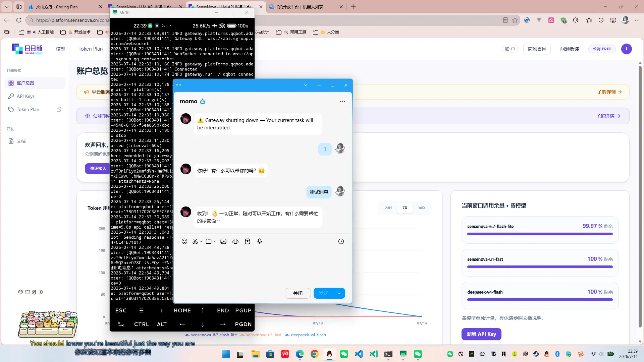Click the deepseek-v4-flash remaining quota bar
Screen dimensions: 644x362
[540, 300]
